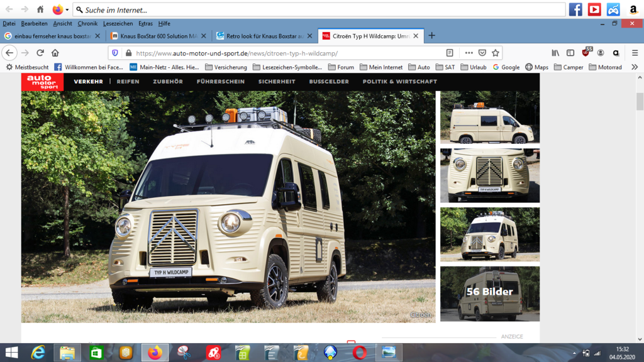This screenshot has height=362, width=644.
Task: Click the auto motor sport logo
Action: click(42, 82)
